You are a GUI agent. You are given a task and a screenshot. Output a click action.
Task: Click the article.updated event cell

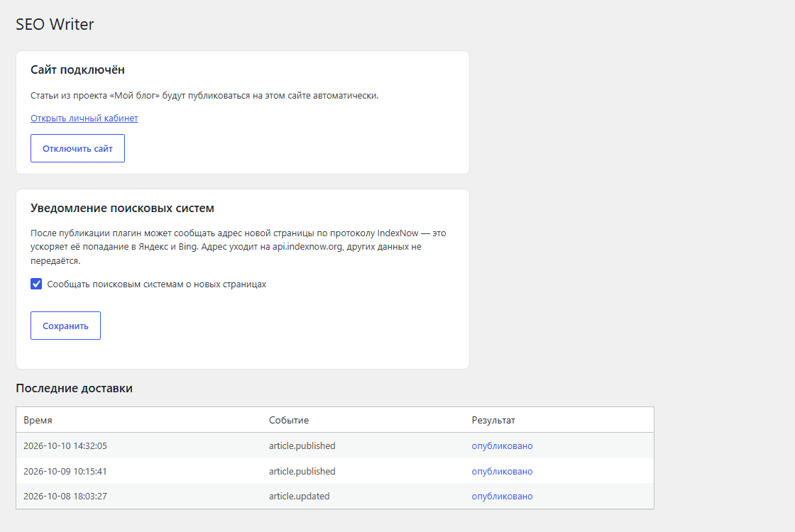pos(299,496)
